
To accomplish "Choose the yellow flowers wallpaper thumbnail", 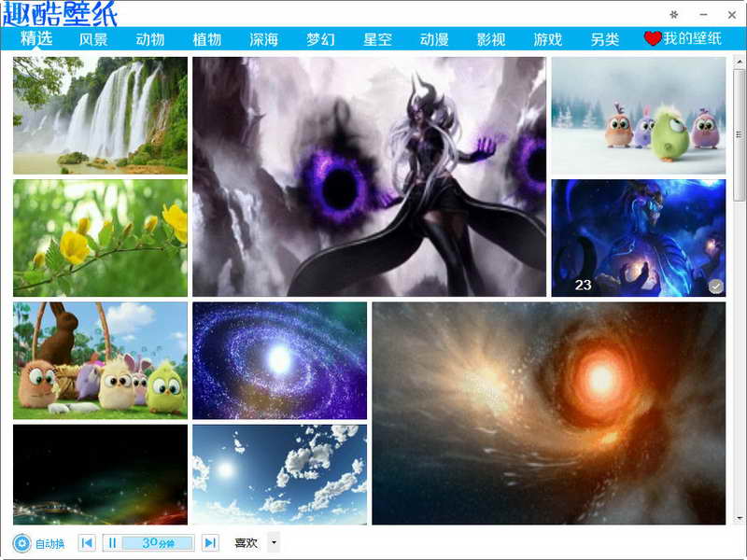I will (x=100, y=238).
